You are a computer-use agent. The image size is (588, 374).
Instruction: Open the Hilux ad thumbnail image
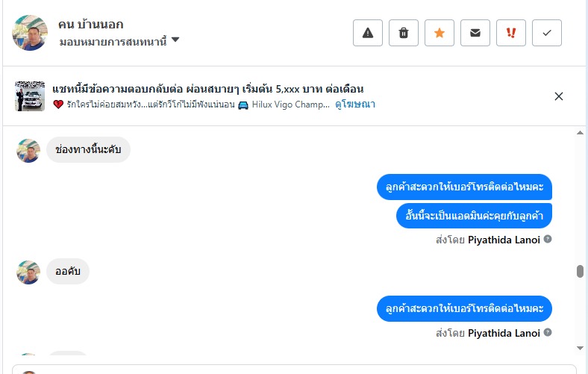tap(30, 96)
